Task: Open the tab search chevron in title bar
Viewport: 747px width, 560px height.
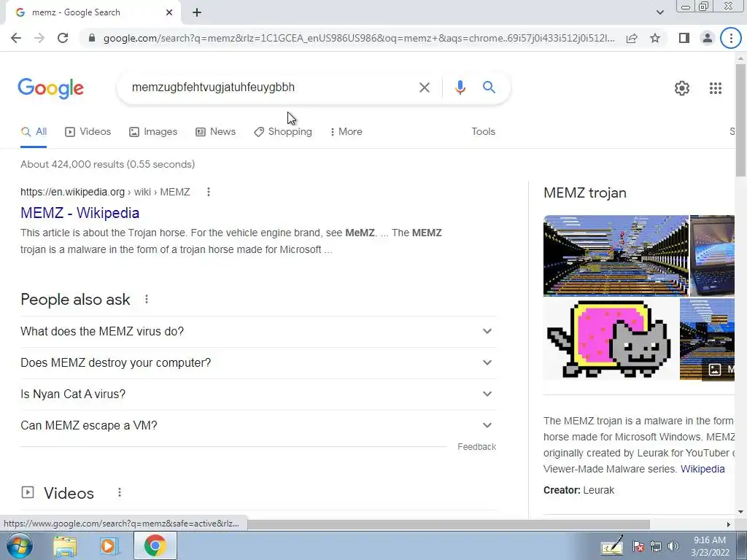Action: [659, 12]
